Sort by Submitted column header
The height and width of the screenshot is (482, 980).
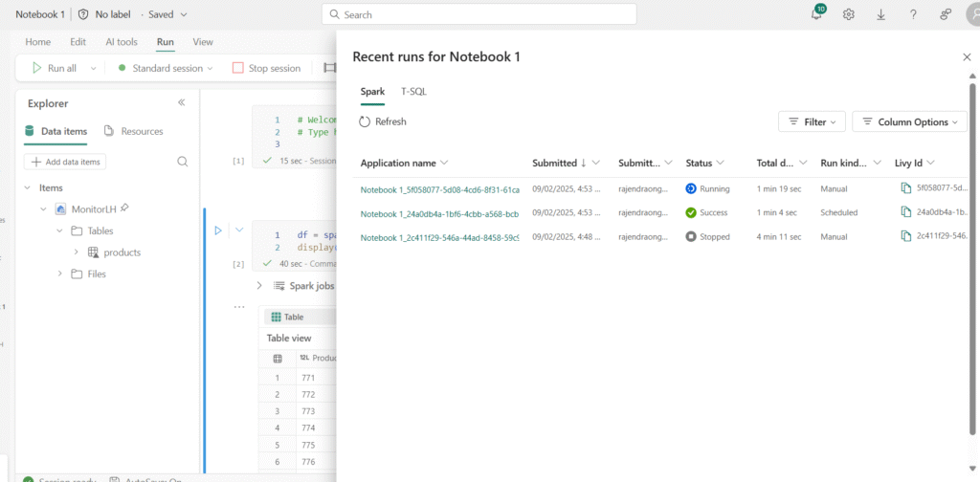[559, 163]
